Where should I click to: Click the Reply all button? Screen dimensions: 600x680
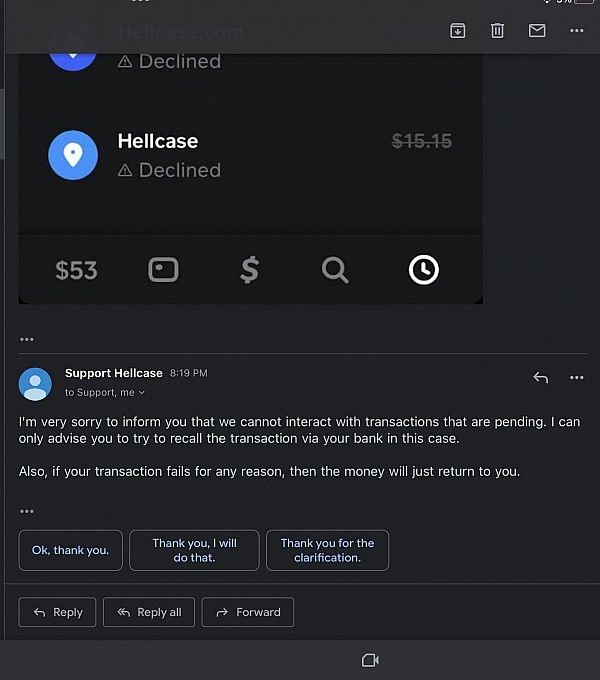pos(149,612)
